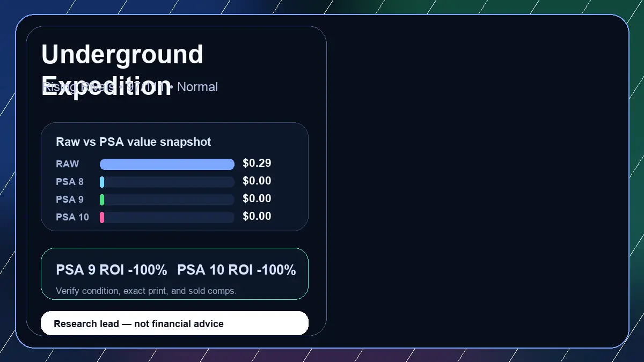Click the Underground Expedition card title
This screenshot has height=362, width=644.
[x=122, y=70]
